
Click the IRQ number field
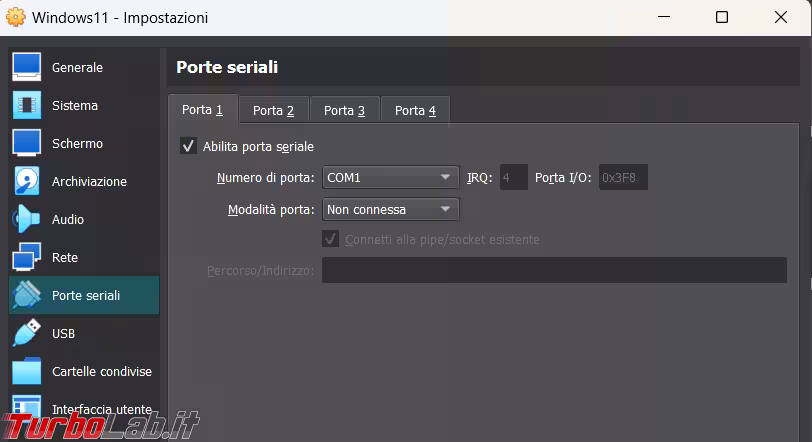click(x=513, y=178)
